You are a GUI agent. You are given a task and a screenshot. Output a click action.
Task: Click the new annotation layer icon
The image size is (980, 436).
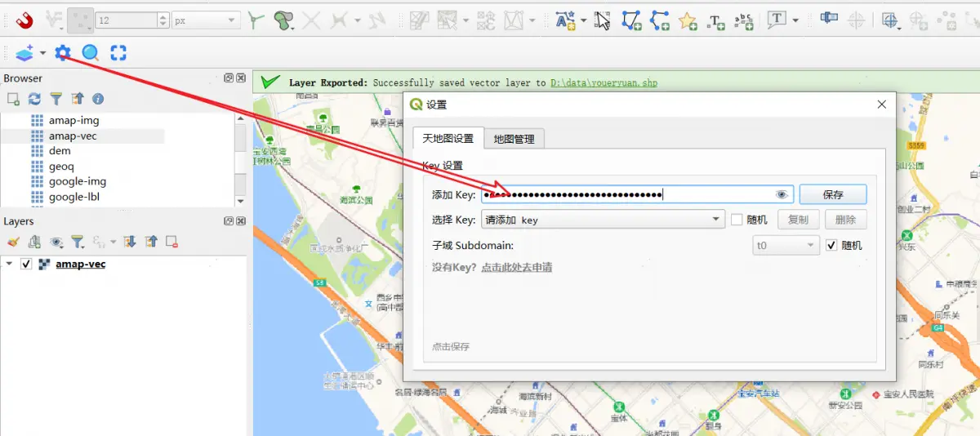click(x=566, y=20)
